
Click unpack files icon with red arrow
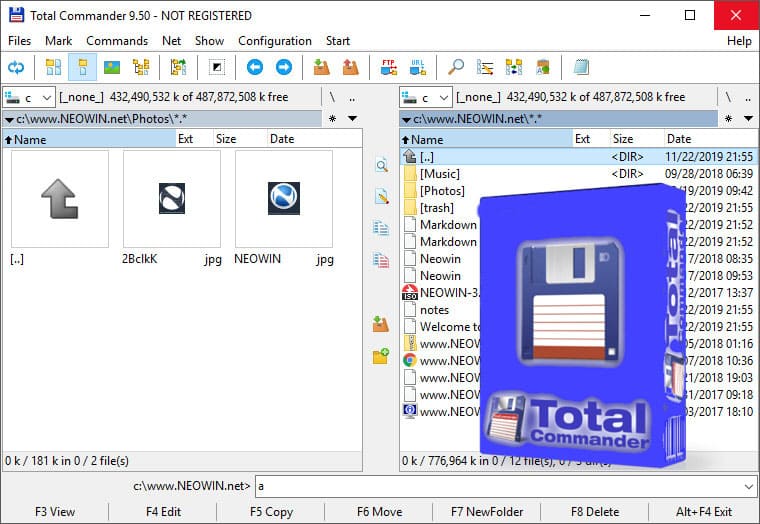coord(351,67)
